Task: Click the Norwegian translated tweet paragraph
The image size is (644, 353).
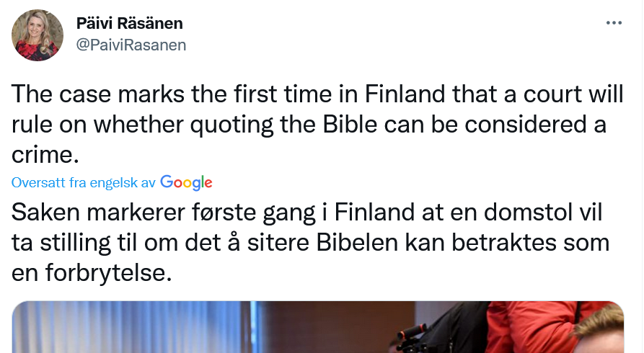Action: (310, 242)
